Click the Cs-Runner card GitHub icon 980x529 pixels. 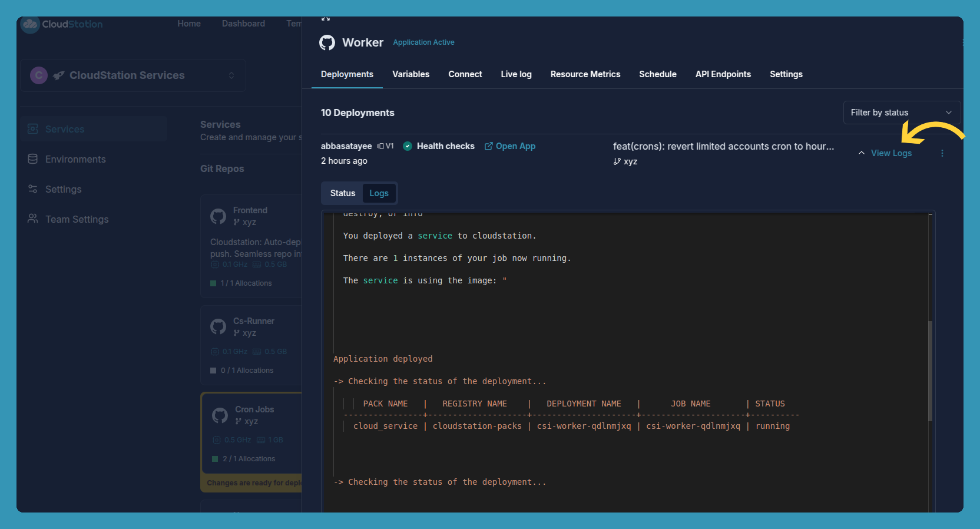[x=218, y=327]
